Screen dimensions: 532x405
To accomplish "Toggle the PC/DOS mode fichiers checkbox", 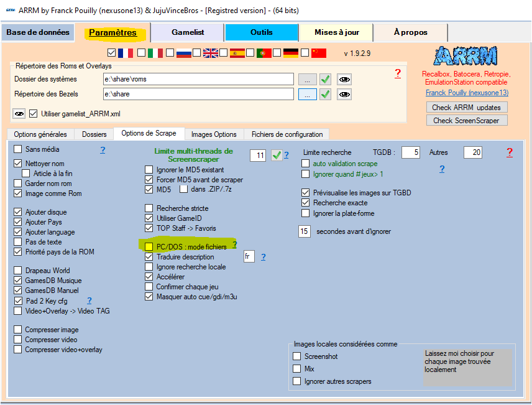I will point(149,247).
